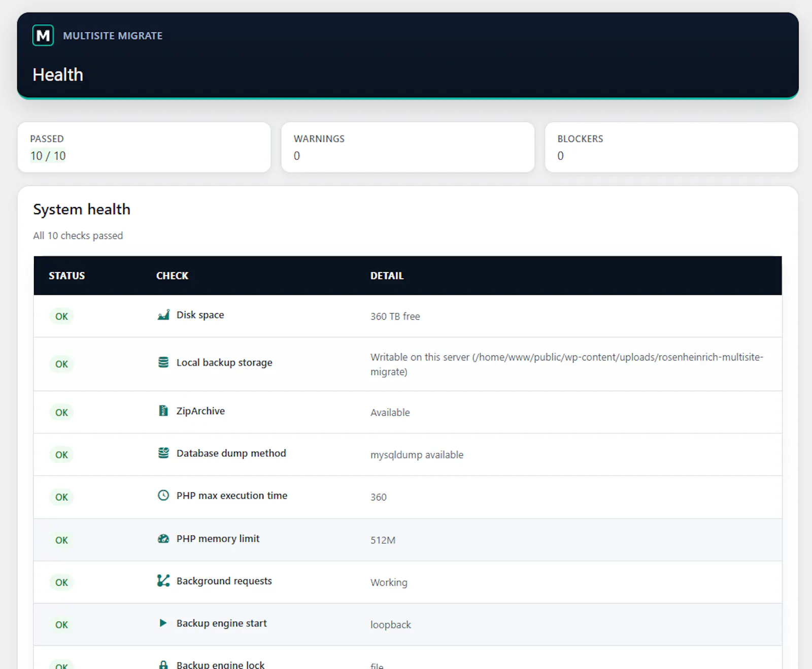Click the OK badge for Disk space
This screenshot has height=669, width=812.
pos(61,316)
